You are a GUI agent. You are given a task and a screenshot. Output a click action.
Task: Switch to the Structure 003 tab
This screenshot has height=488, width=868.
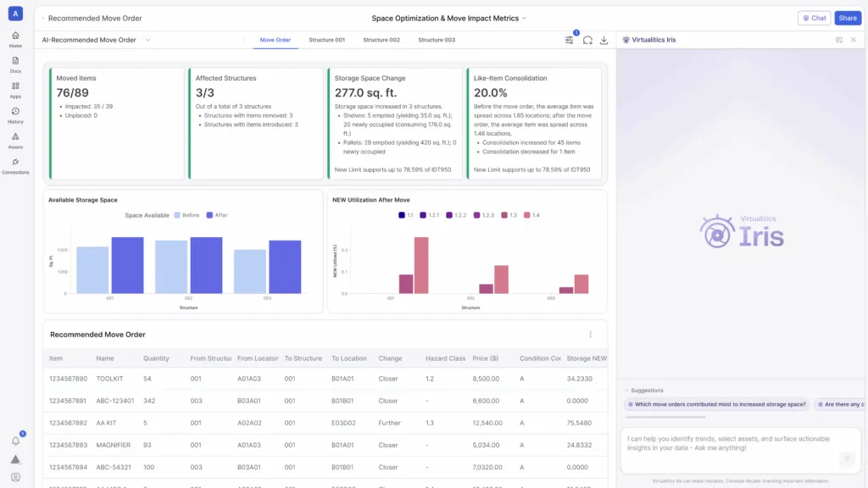pyautogui.click(x=437, y=40)
